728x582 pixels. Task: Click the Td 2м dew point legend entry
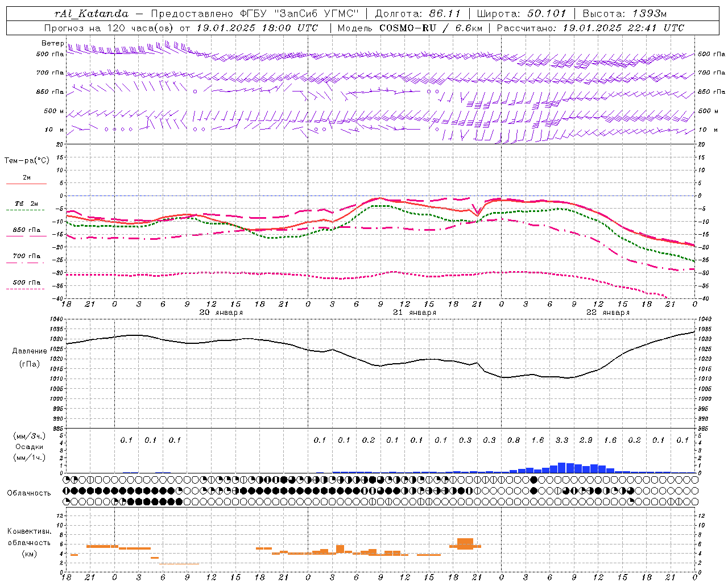(x=27, y=203)
